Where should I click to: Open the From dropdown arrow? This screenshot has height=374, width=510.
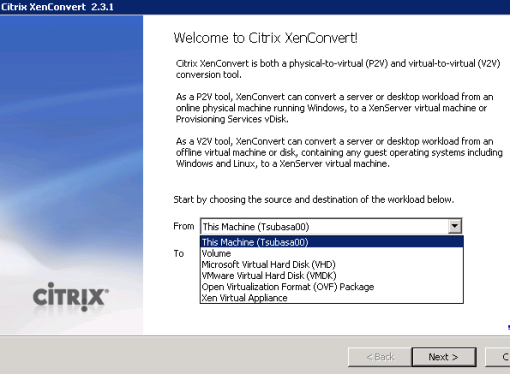tap(455, 226)
